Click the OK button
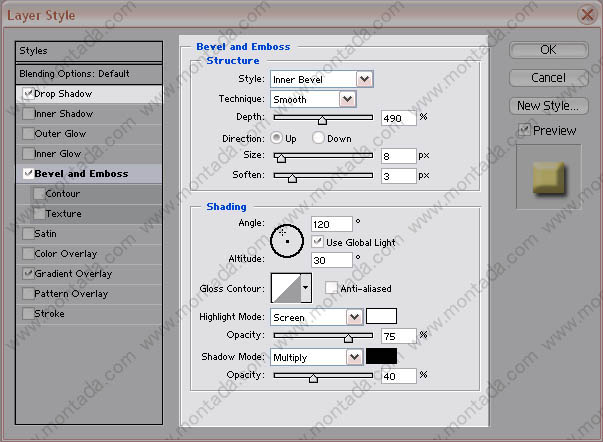The height and width of the screenshot is (442, 603). (x=549, y=50)
